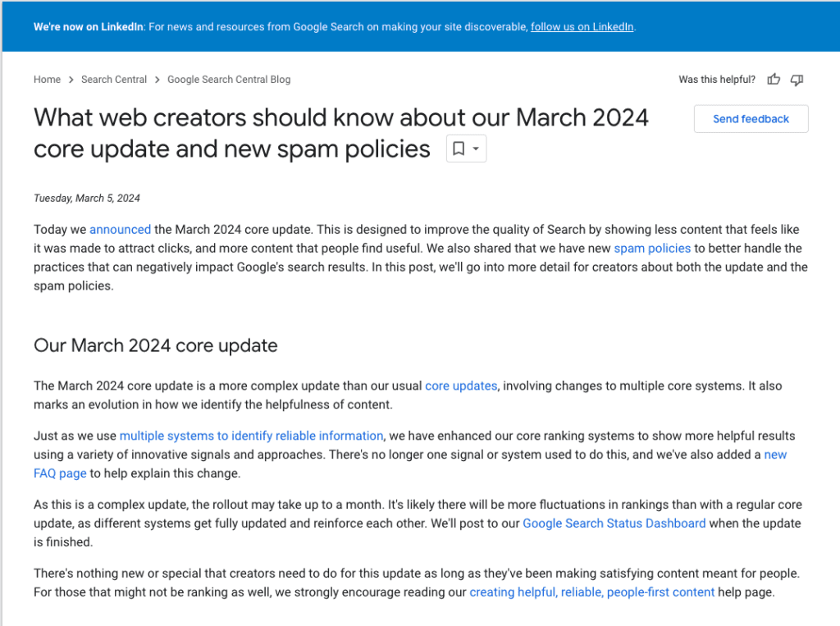This screenshot has height=626, width=840.
Task: Click the thumbs up helpful icon
Action: click(774, 80)
